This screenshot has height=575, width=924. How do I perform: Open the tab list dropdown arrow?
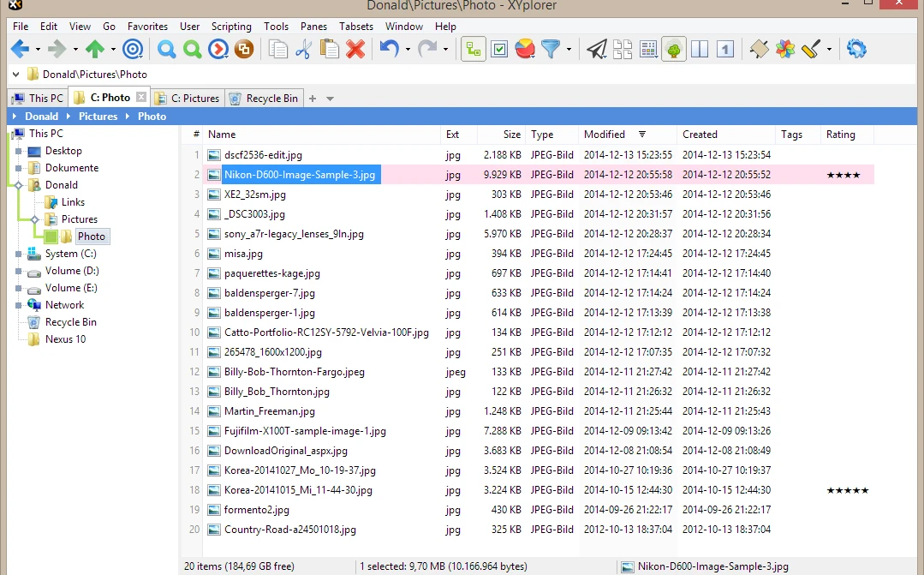coord(331,99)
